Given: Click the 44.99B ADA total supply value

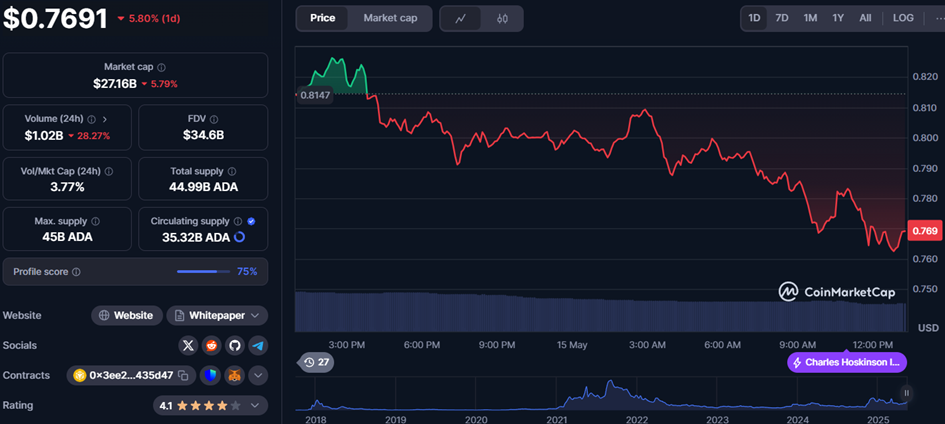Looking at the screenshot, I should (x=204, y=187).
